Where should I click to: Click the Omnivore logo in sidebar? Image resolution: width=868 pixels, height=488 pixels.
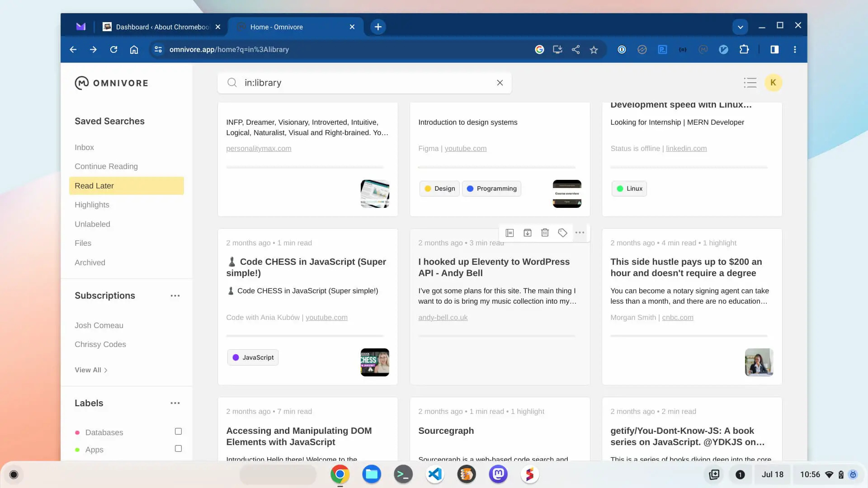click(x=111, y=83)
